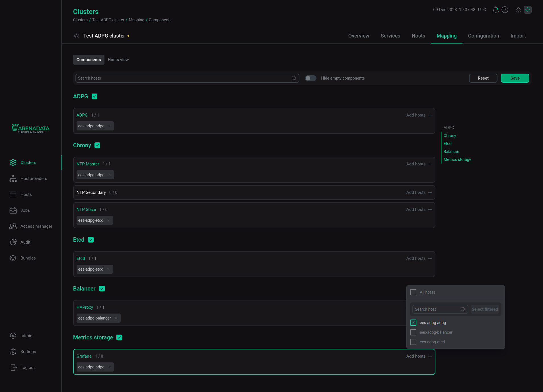Image resolution: width=543 pixels, height=392 pixels.
Task: Add hosts to Etcd component
Action: click(x=419, y=258)
